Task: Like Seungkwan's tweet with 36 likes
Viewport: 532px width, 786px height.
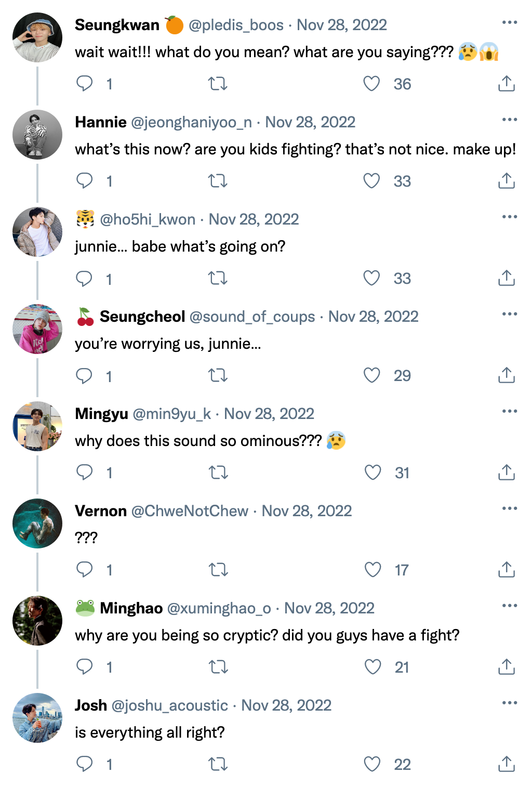Action: (371, 84)
